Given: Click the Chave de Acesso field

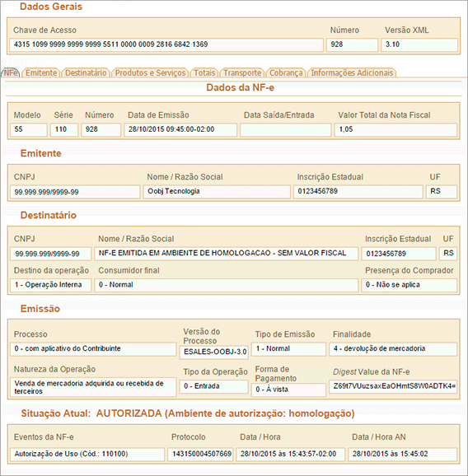Looking at the screenshot, I should tap(166, 44).
